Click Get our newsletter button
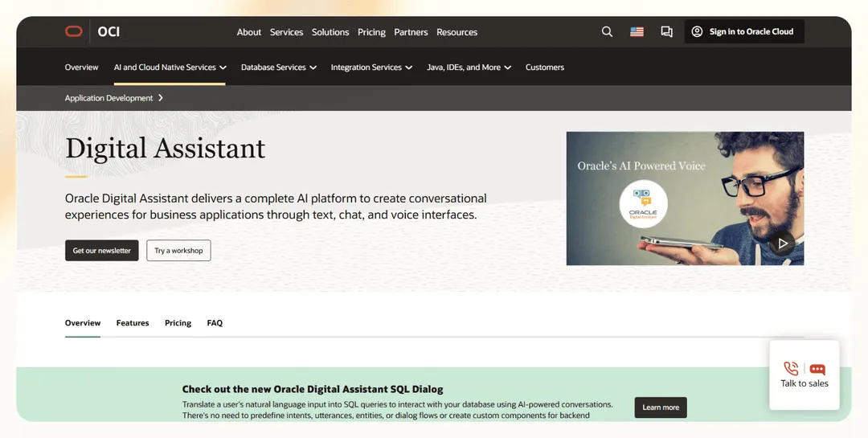Image resolution: width=868 pixels, height=438 pixels. (x=102, y=250)
